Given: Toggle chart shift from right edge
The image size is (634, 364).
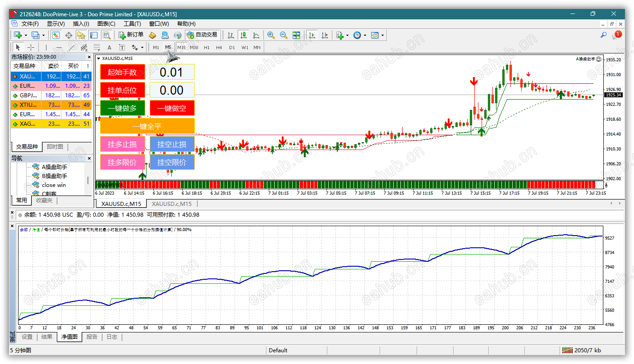Looking at the screenshot, I should point(324,35).
